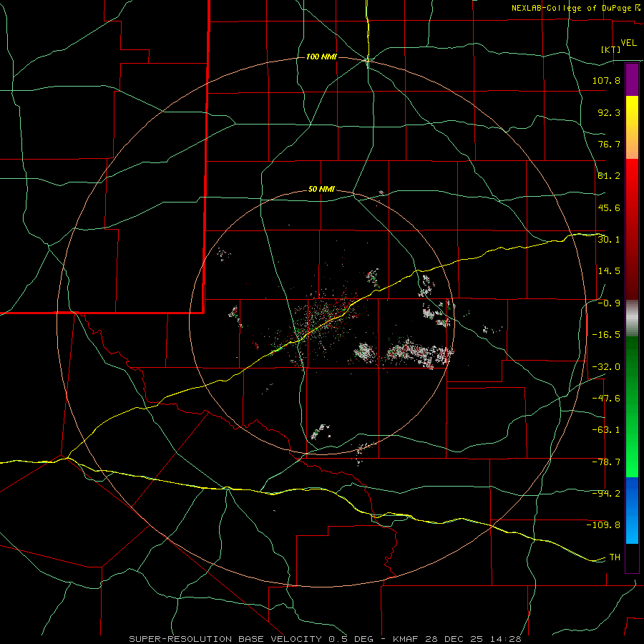Image resolution: width=644 pixels, height=644 pixels.
Task: Click the 92.3 velocity scale value
Action: point(609,112)
